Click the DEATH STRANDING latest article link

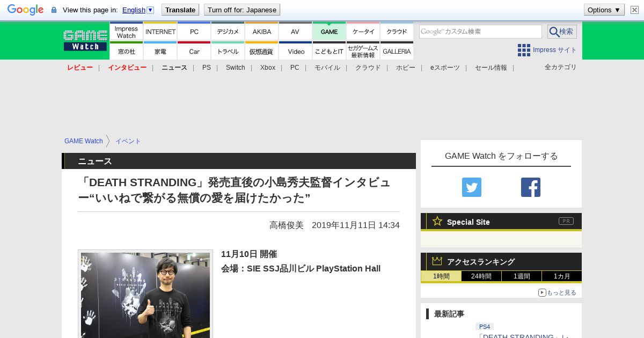tap(523, 335)
